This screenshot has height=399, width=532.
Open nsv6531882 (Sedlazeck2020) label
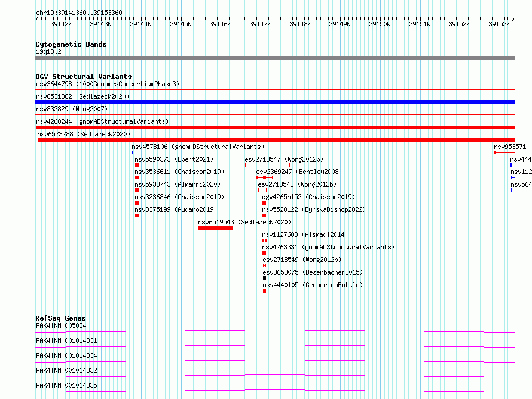[82, 96]
